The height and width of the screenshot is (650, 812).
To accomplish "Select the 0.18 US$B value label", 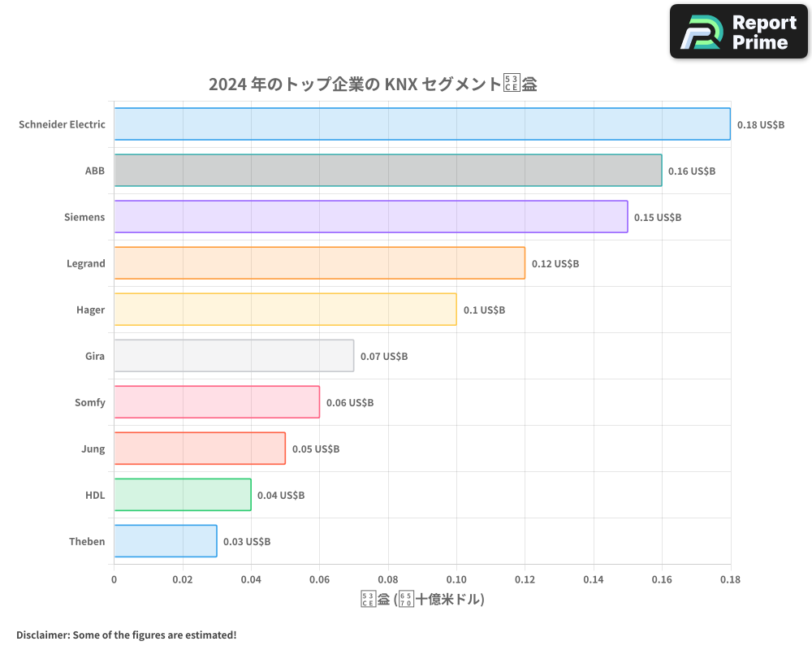I will point(760,124).
